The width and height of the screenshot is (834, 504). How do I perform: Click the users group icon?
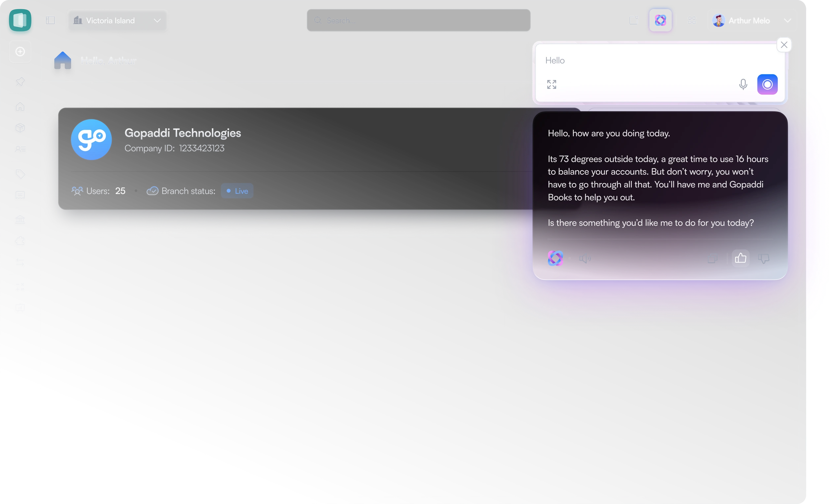77,191
